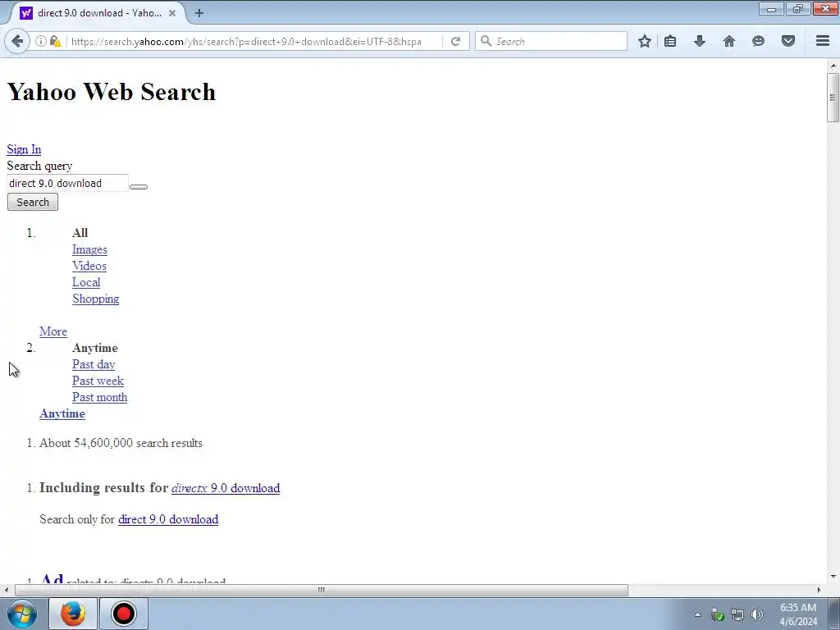This screenshot has height=630, width=840.
Task: Open the Sign In link
Action: 24,149
